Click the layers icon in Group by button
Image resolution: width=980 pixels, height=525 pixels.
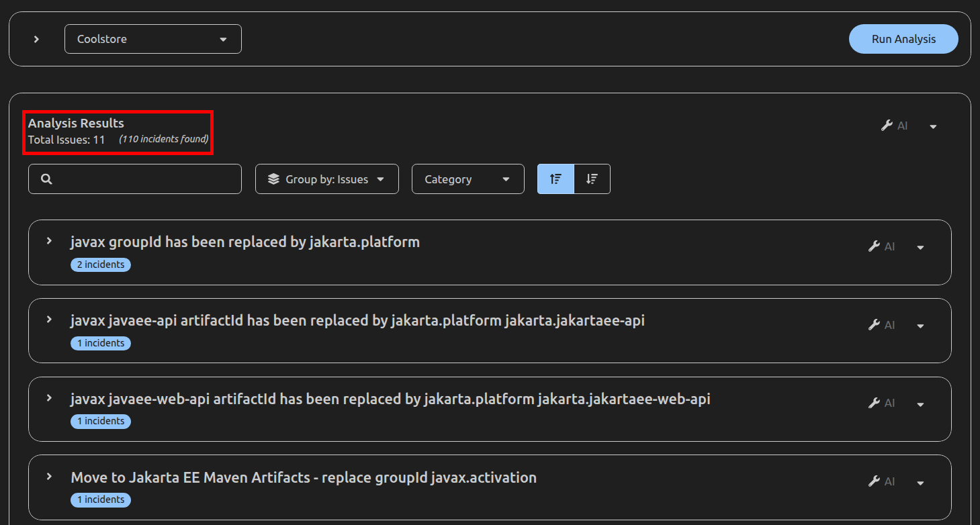coord(273,179)
